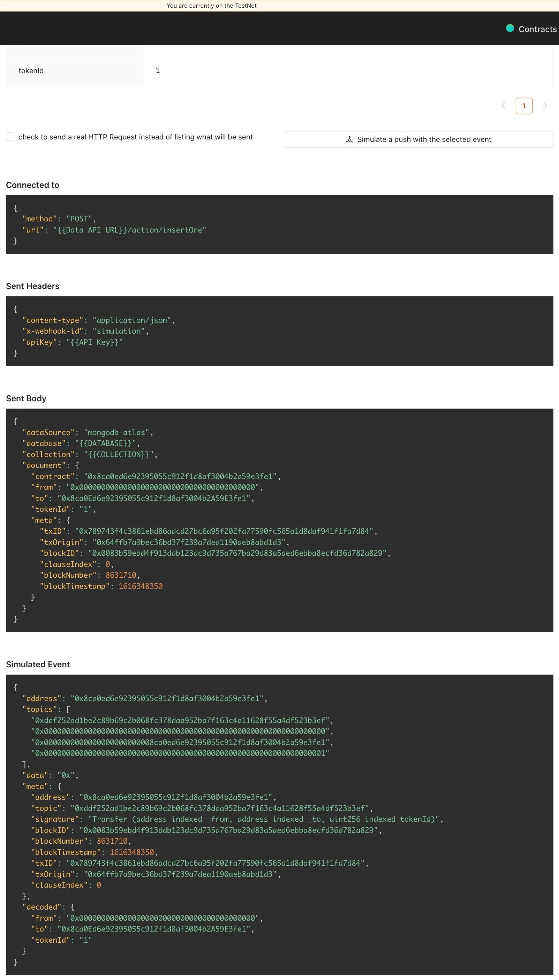Click the TestNet notice banner text
This screenshot has width=559, height=980.
pyautogui.click(x=212, y=6)
